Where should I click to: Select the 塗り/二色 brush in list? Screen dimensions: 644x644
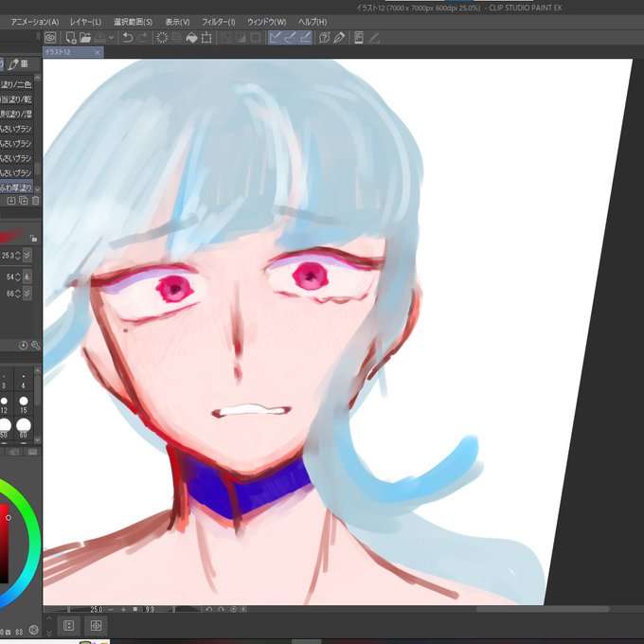coord(16,84)
